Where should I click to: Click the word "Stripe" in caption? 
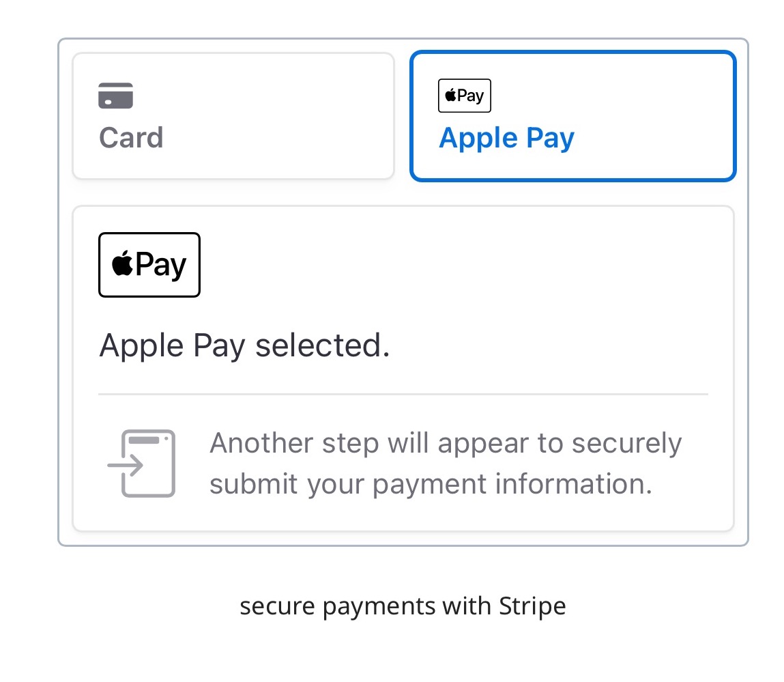[532, 606]
